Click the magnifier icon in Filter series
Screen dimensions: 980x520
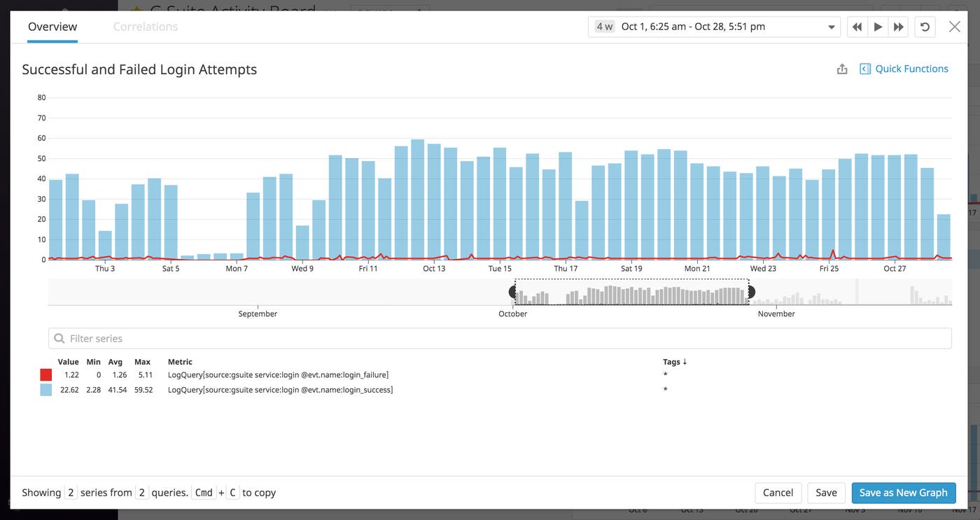(59, 339)
